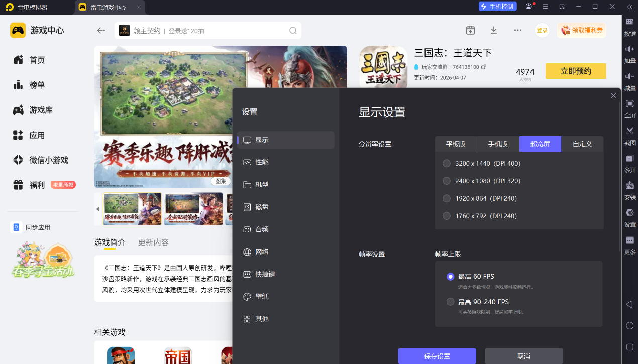Screen dimensions: 638x364
Task: Open the three-dot more options menu
Action: pos(518,30)
